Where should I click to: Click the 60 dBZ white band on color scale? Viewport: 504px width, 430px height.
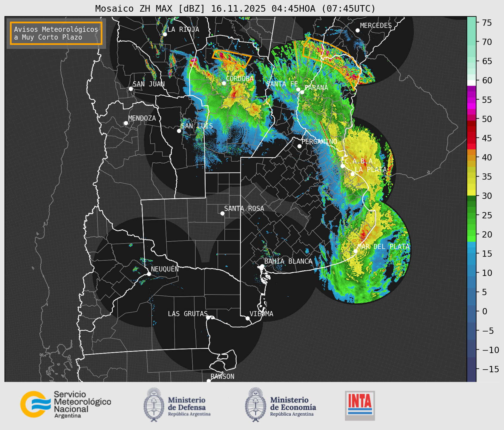[x=471, y=83]
